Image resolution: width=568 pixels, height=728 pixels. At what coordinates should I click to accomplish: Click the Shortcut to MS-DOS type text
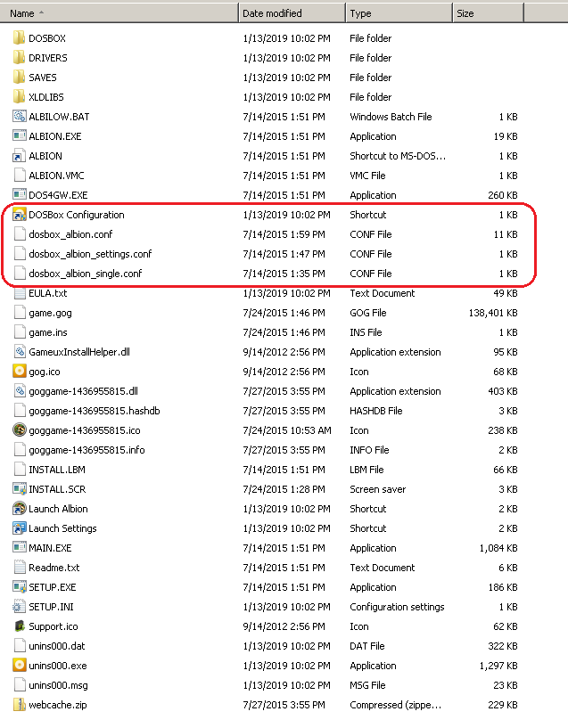coord(398,156)
